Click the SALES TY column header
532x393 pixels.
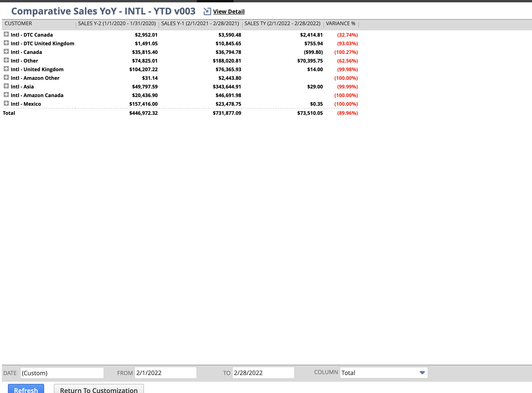282,23
